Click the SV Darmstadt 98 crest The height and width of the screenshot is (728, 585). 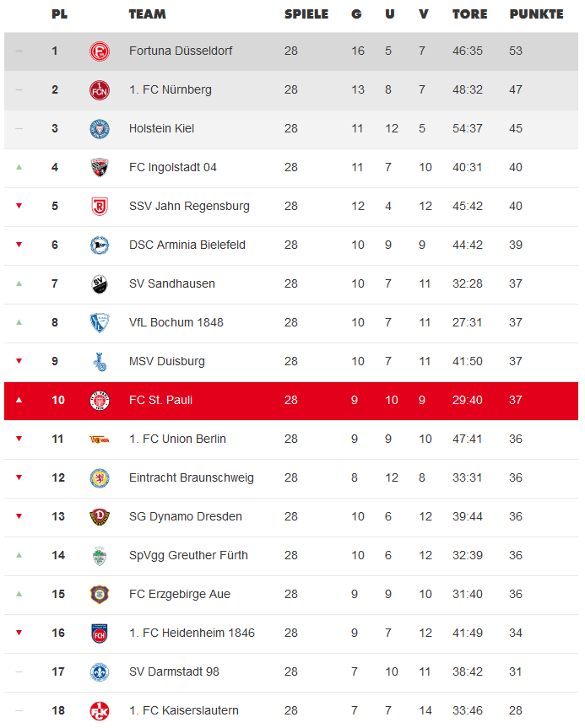pos(100,672)
